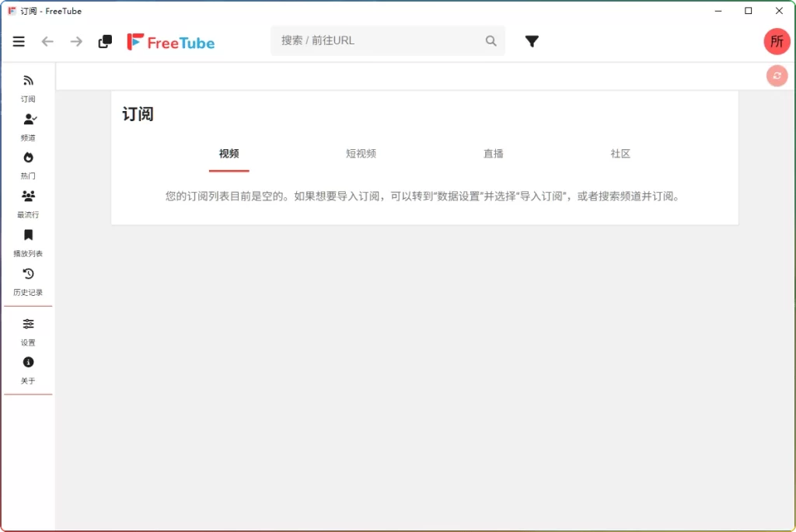Maximize the FreeTube window
The width and height of the screenshot is (796, 532).
click(x=749, y=11)
